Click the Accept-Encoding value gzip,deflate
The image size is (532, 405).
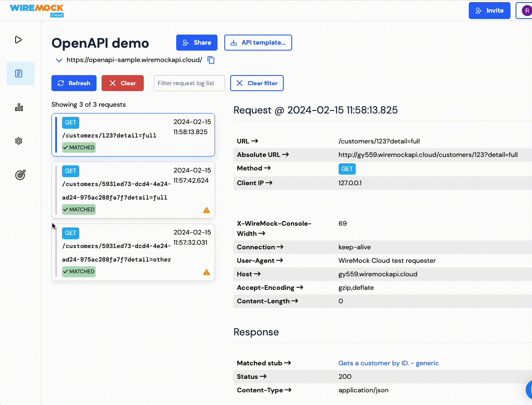356,288
